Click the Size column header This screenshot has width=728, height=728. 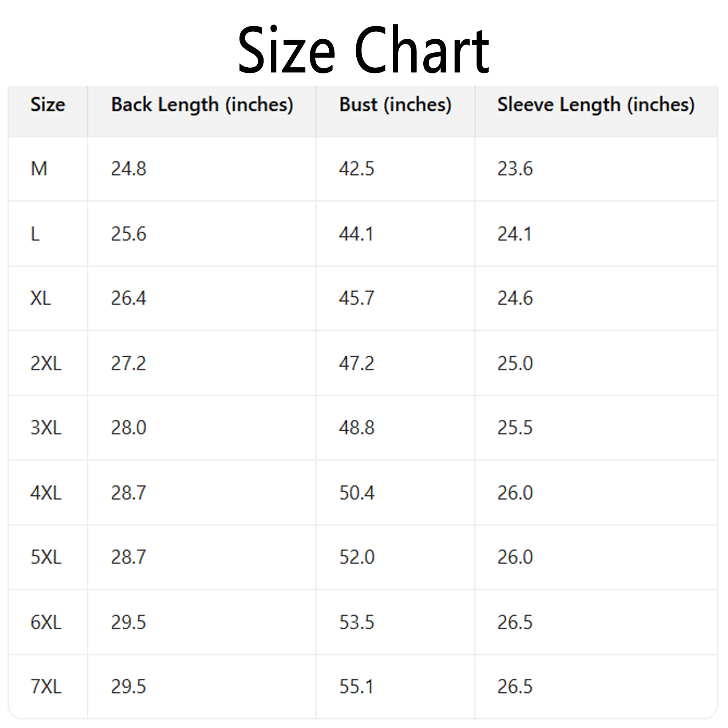[x=47, y=104]
